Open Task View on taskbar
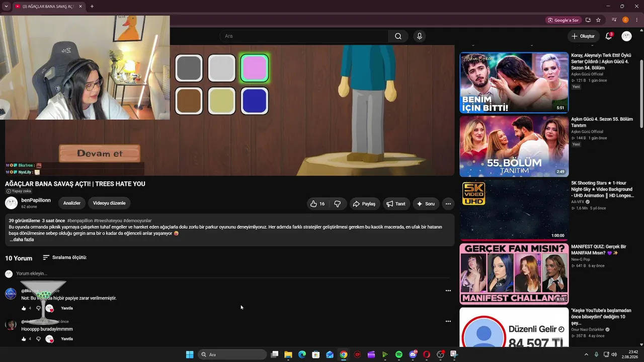 (275, 354)
